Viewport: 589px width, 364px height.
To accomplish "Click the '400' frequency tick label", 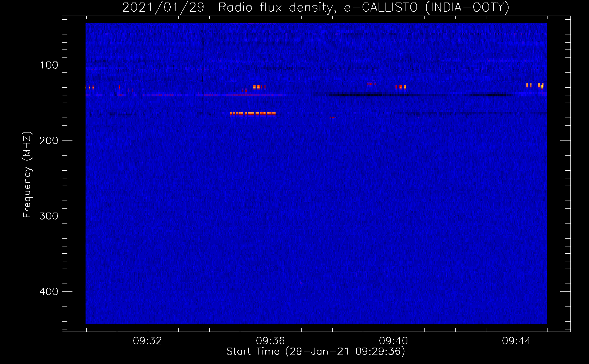I will 49,292.
